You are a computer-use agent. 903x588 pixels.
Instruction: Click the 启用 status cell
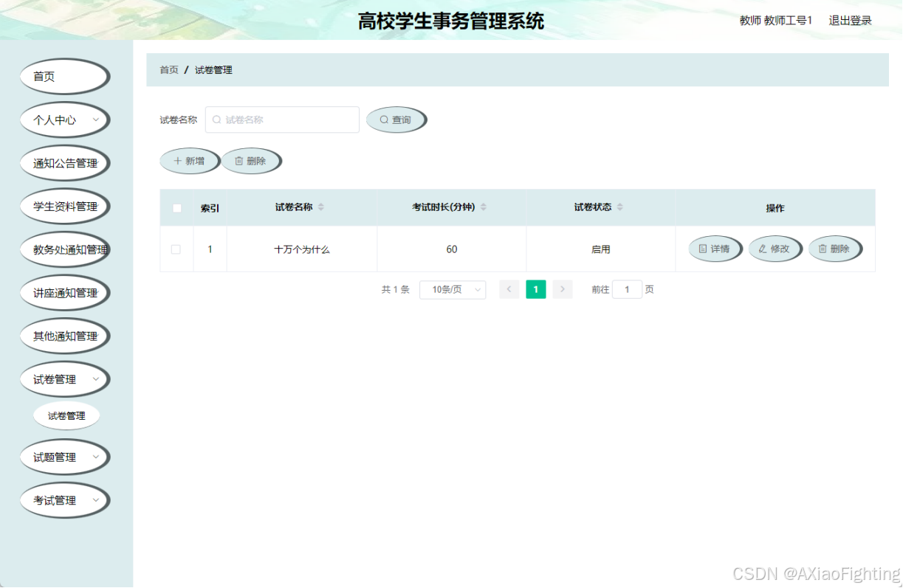click(601, 249)
